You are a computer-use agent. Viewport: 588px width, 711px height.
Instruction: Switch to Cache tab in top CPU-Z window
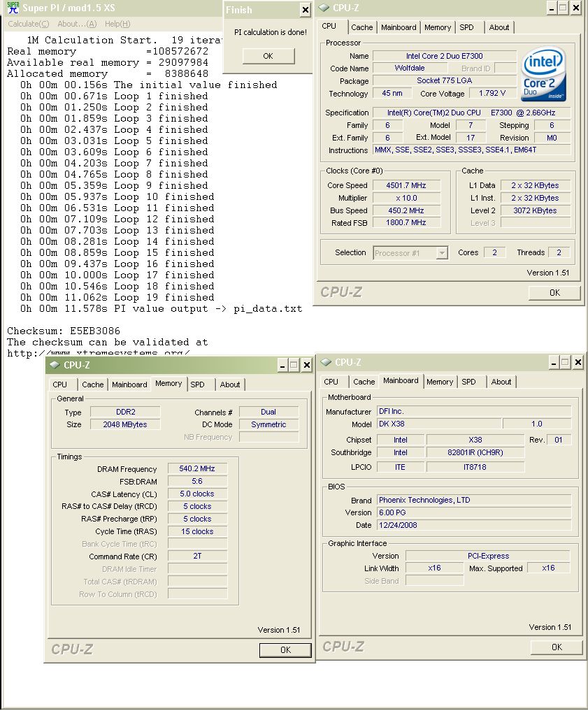pyautogui.click(x=361, y=27)
